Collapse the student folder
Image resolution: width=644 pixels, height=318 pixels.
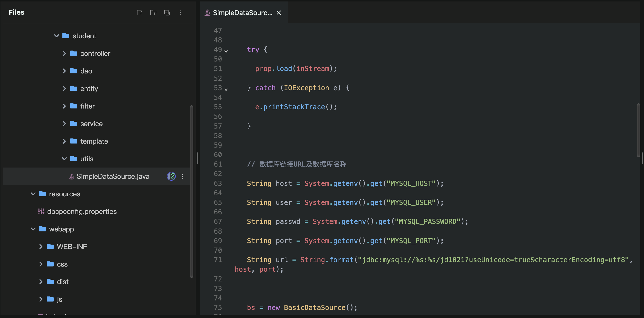coord(57,36)
